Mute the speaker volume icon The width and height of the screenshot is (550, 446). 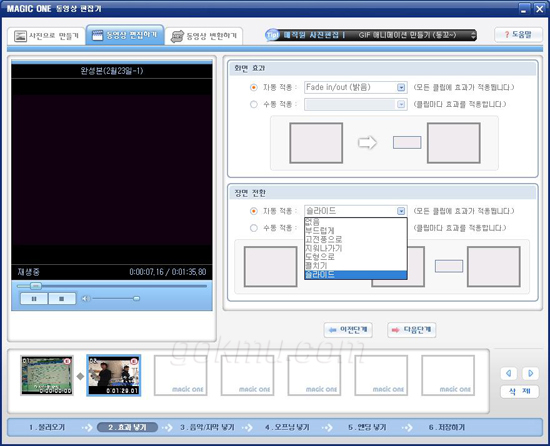[85, 299]
